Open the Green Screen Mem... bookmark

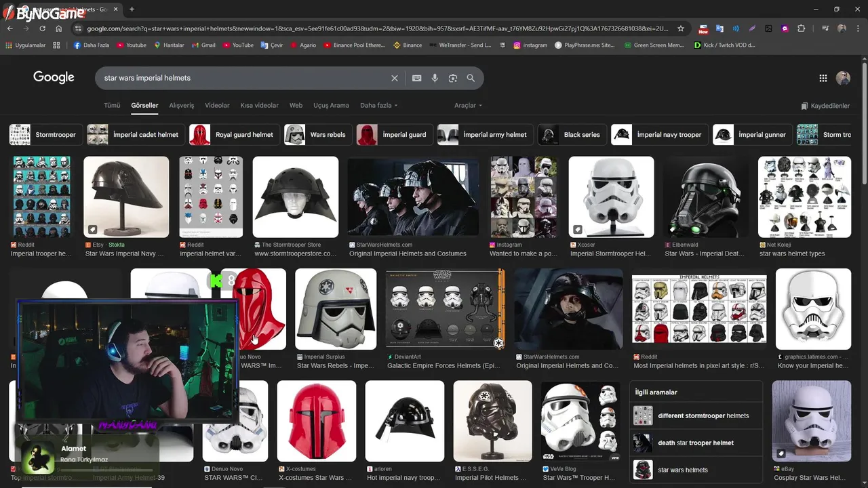pyautogui.click(x=654, y=45)
